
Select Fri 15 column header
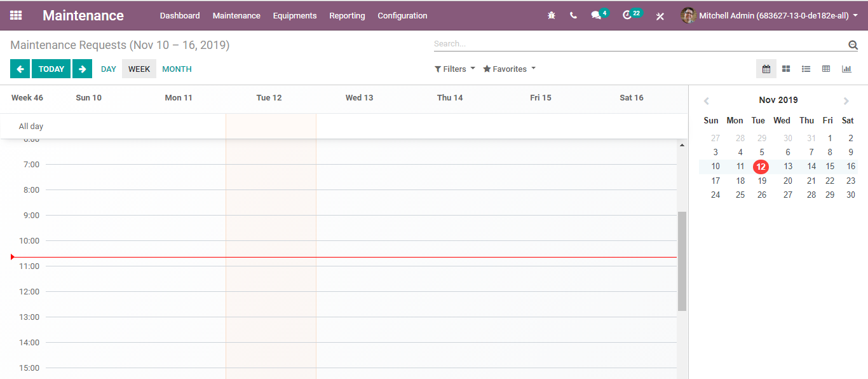(x=541, y=97)
